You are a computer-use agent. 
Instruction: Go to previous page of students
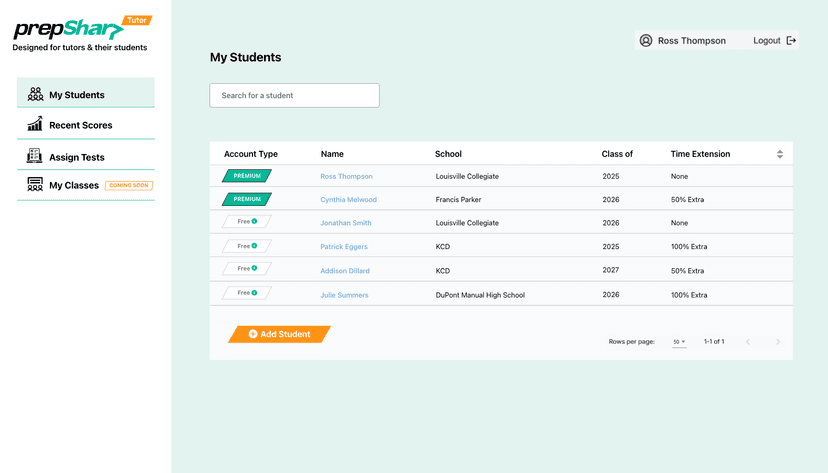[x=747, y=342]
